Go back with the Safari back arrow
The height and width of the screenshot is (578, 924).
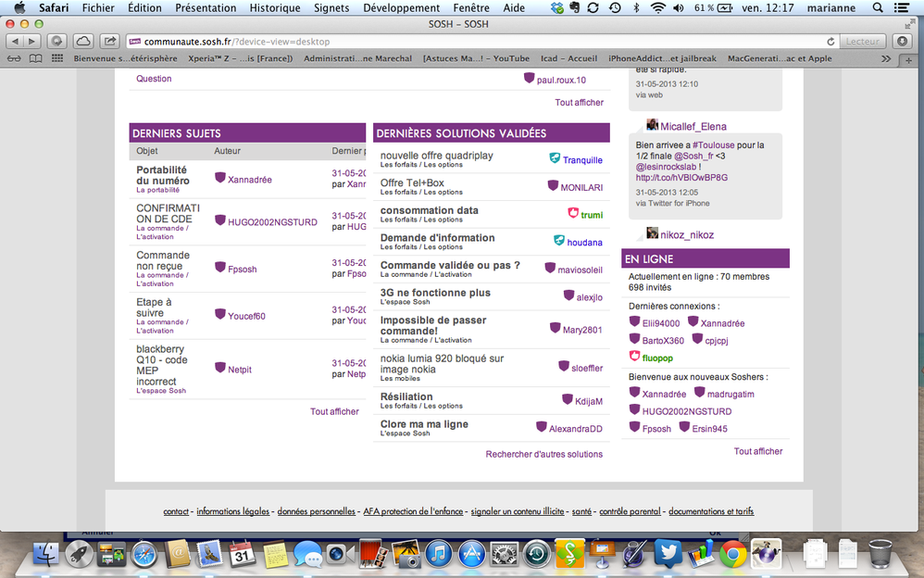[x=16, y=42]
